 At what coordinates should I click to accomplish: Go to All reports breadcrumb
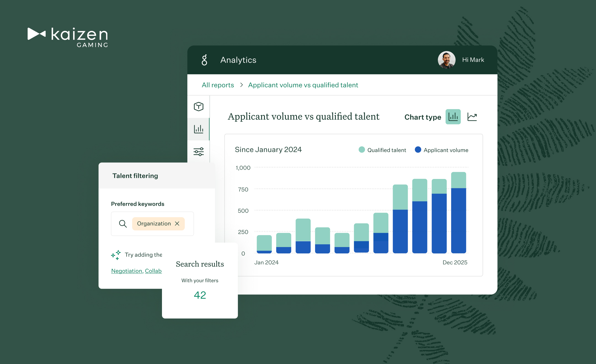[x=218, y=85]
